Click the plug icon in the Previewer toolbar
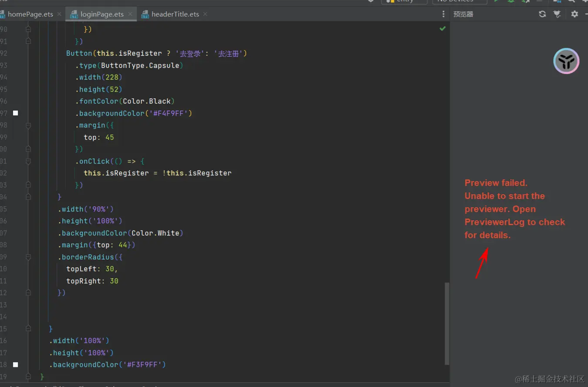 (x=557, y=13)
